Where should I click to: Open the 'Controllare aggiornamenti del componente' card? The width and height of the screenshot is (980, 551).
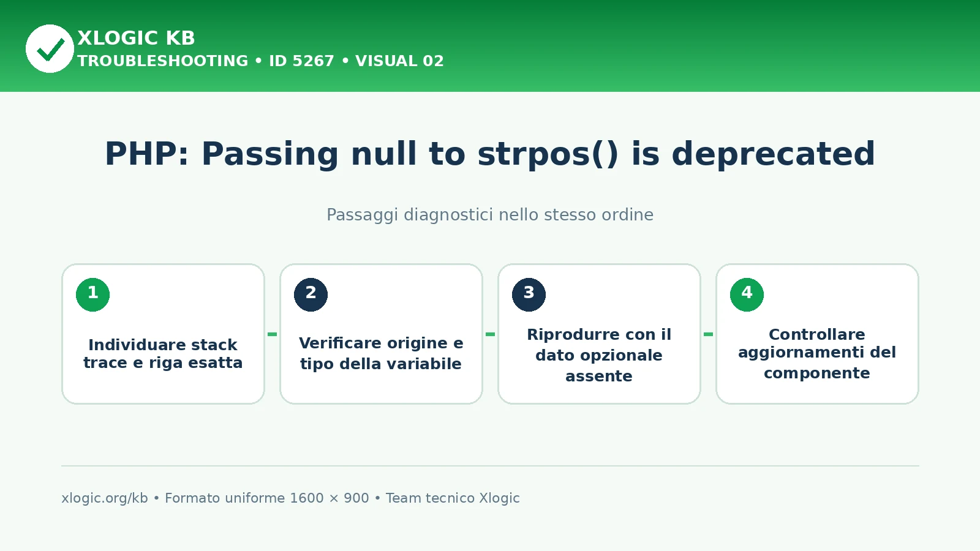pyautogui.click(x=818, y=334)
